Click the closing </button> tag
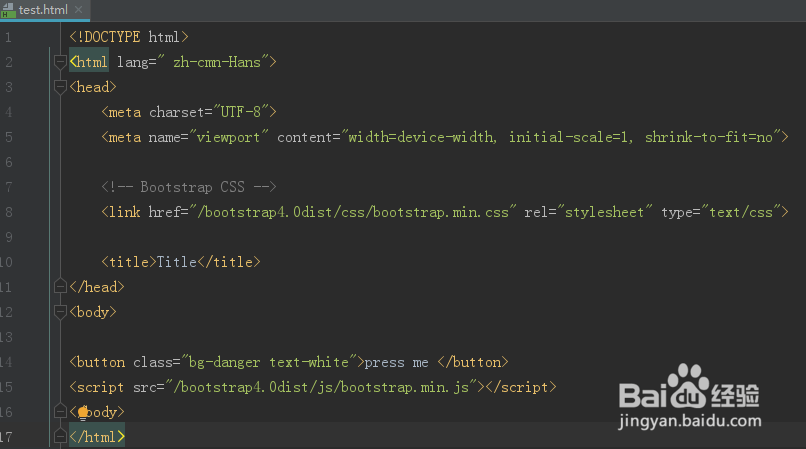This screenshot has width=806, height=449. click(x=473, y=362)
